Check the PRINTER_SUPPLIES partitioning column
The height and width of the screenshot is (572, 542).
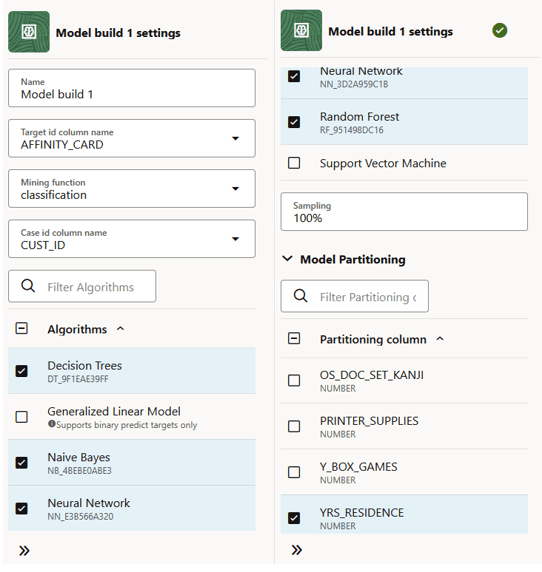[294, 426]
